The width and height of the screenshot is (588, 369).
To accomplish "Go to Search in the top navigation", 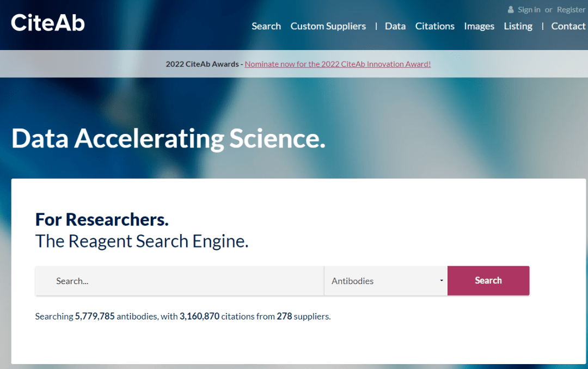I will (x=266, y=26).
